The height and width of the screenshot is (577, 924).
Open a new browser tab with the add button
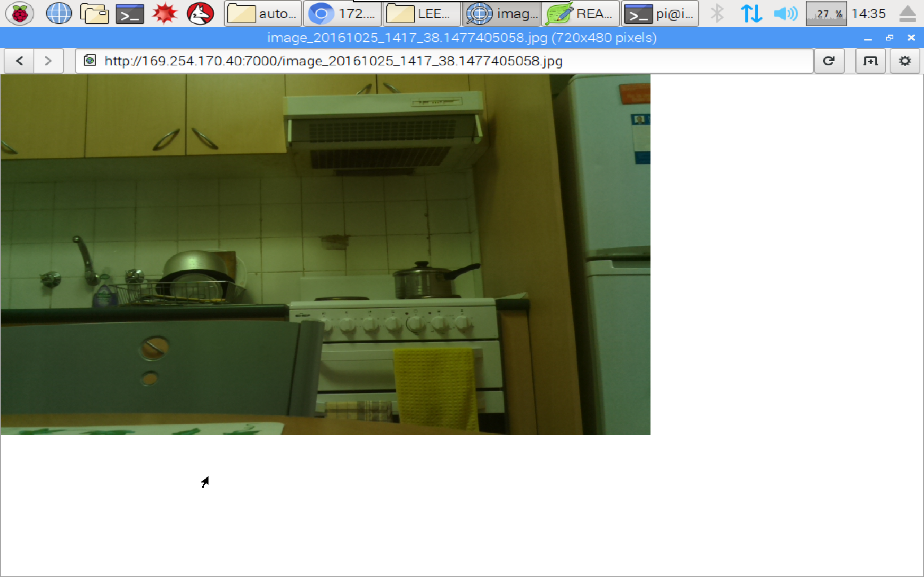point(871,61)
